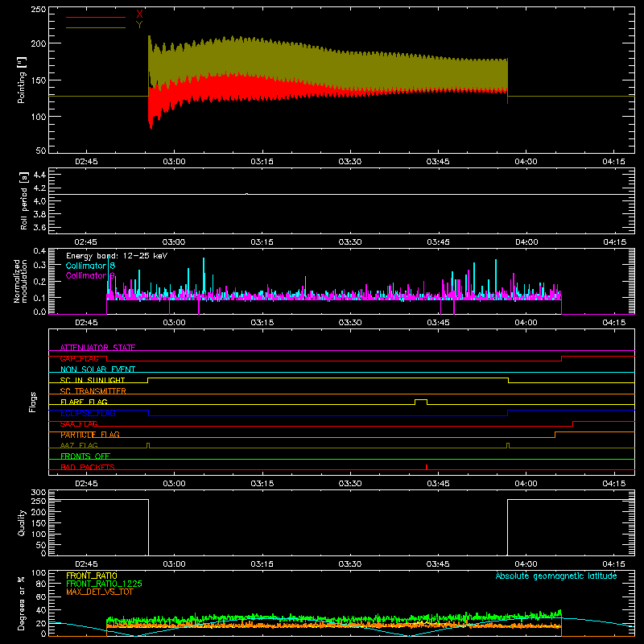Click the NON_SOLAR_EVENT flag label
The height and width of the screenshot is (644, 644).
click(x=97, y=369)
